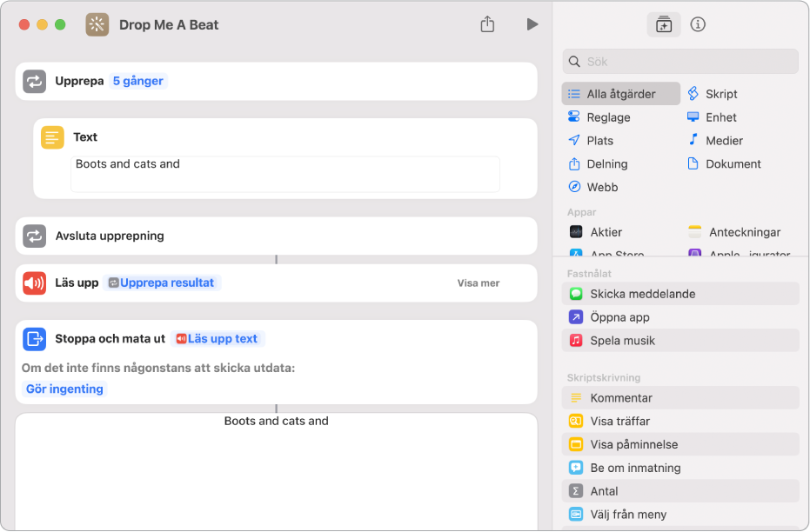Image resolution: width=810 pixels, height=532 pixels.
Task: Click the Avsluta upprepning label
Action: (x=110, y=236)
